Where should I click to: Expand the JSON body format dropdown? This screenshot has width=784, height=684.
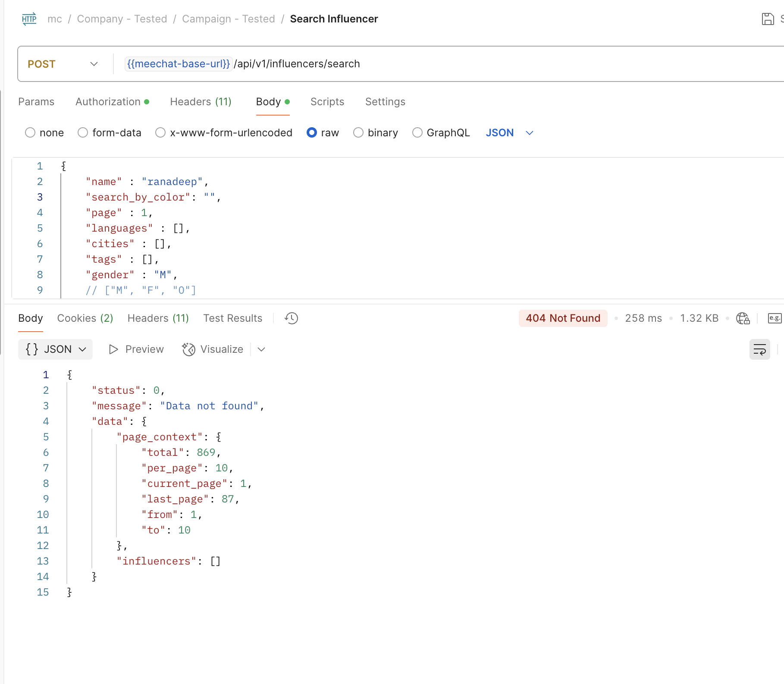click(509, 133)
